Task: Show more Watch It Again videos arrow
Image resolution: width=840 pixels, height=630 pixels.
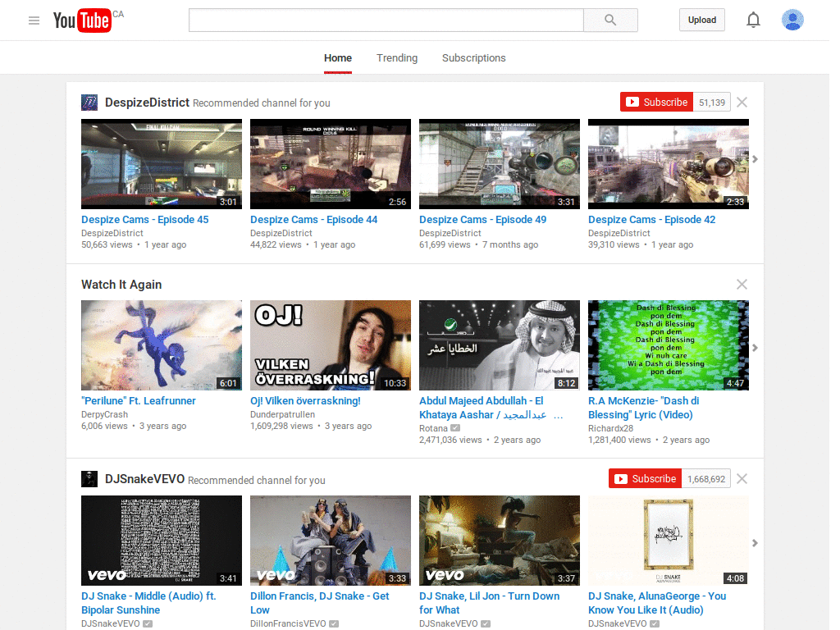Action: (755, 348)
